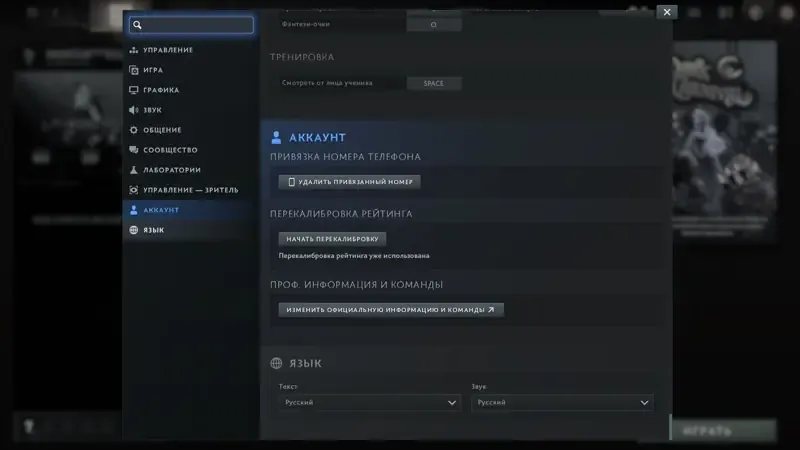Click the Аккаунт person icon in sidebar
Viewport: 800px width, 450px height.
pos(134,210)
